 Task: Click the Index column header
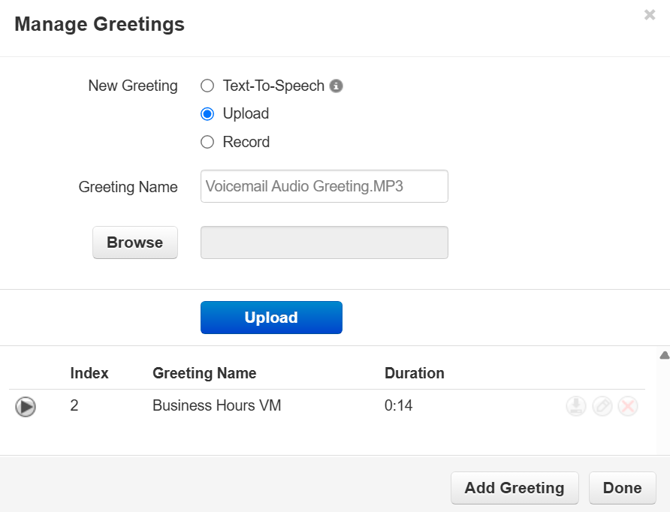(x=89, y=373)
